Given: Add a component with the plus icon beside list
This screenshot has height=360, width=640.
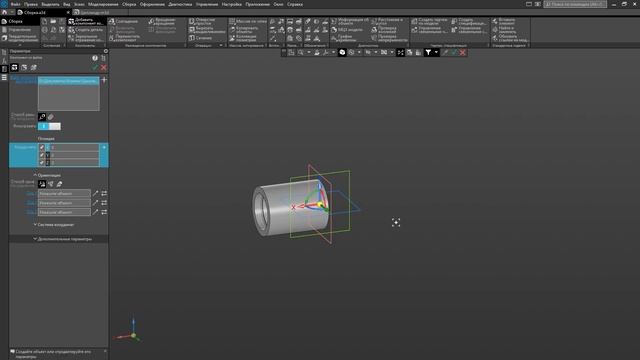Looking at the screenshot, I should tap(104, 80).
